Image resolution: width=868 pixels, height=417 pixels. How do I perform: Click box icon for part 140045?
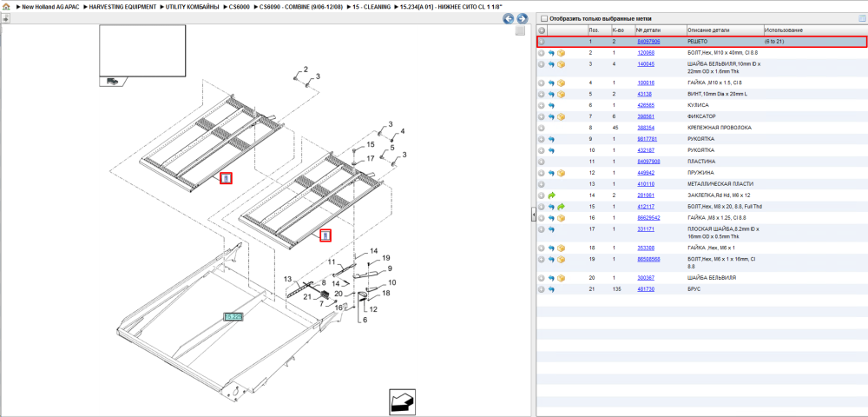coord(561,64)
